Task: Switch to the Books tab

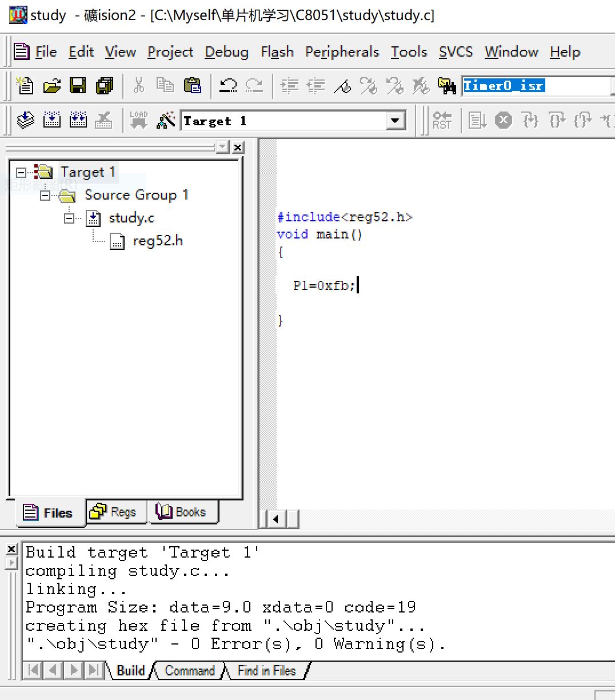Action: pyautogui.click(x=183, y=512)
